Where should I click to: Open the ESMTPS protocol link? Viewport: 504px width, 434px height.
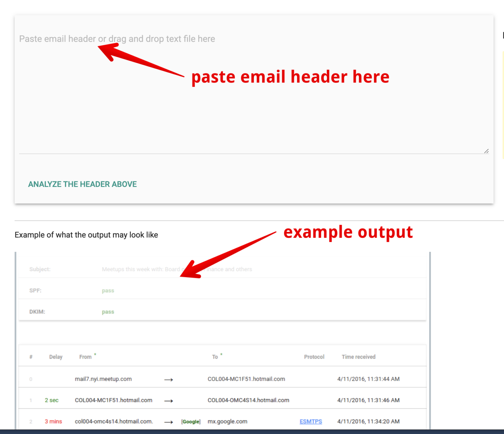tap(310, 422)
